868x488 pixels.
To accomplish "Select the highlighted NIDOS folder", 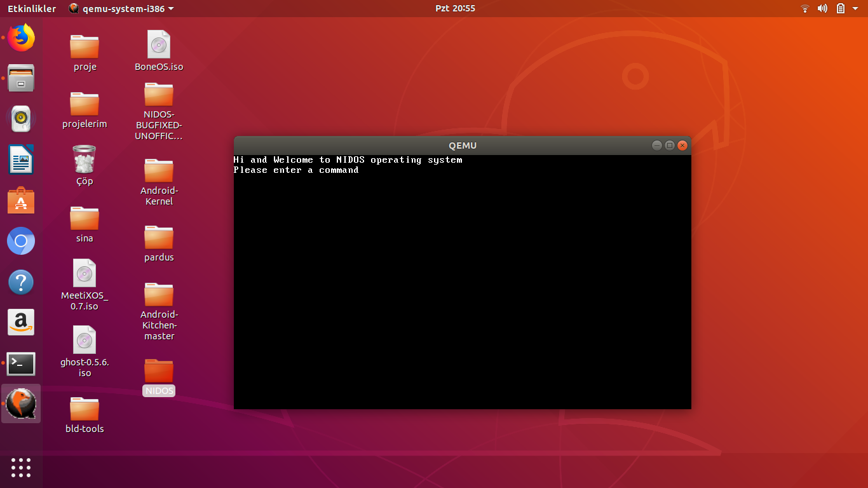I will [159, 377].
